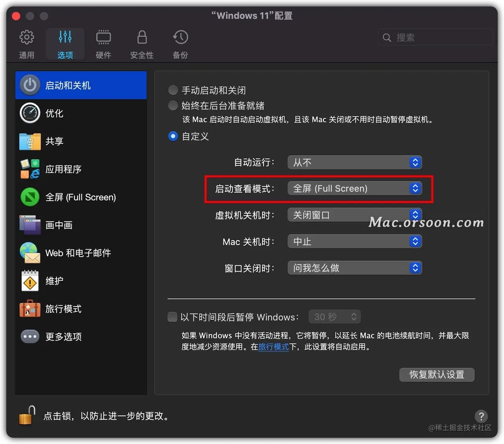Open the 备份 backup clock icon
504x444 pixels.
pos(180,37)
